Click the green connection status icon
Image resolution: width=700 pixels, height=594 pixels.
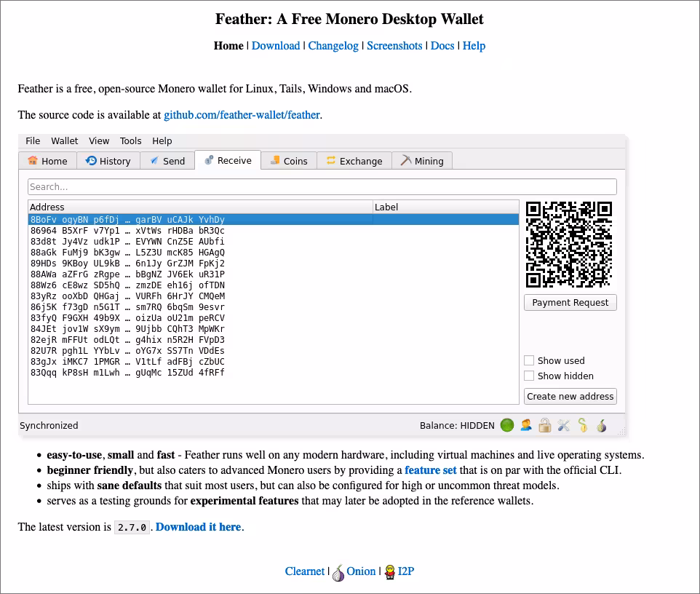[x=507, y=425]
